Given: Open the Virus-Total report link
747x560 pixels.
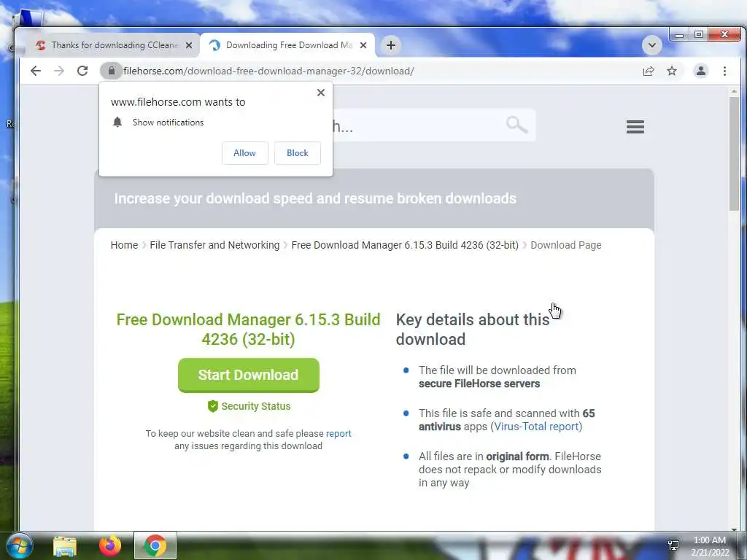Looking at the screenshot, I should point(536,427).
